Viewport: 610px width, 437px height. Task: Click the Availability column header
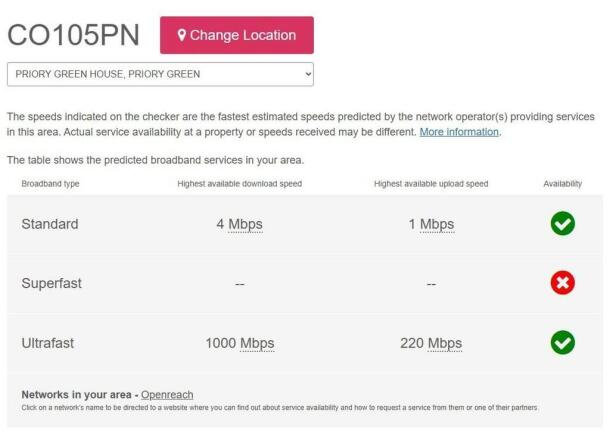pos(563,184)
